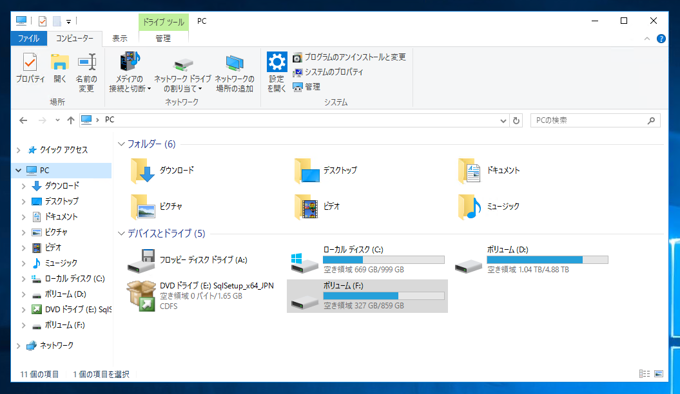The width and height of the screenshot is (680, 394).
Task: Open プログラムのアンインストールと変更
Action: (349, 57)
